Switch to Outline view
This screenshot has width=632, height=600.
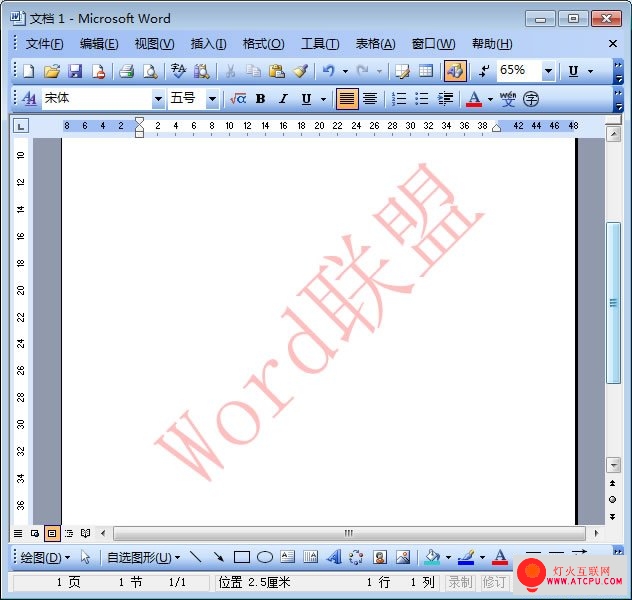pyautogui.click(x=69, y=534)
